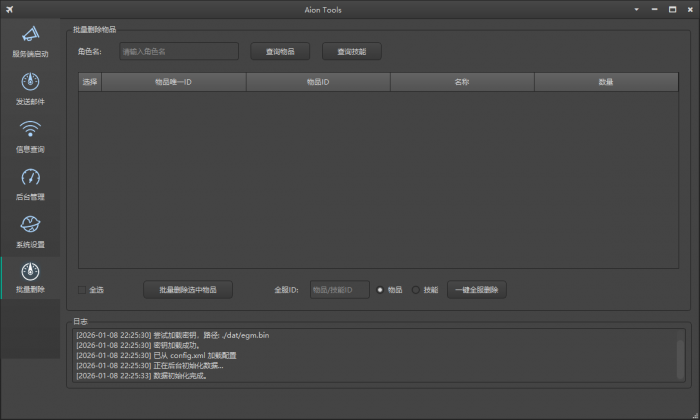Focus the 角色名 input field
The image size is (700, 420).
(x=179, y=51)
